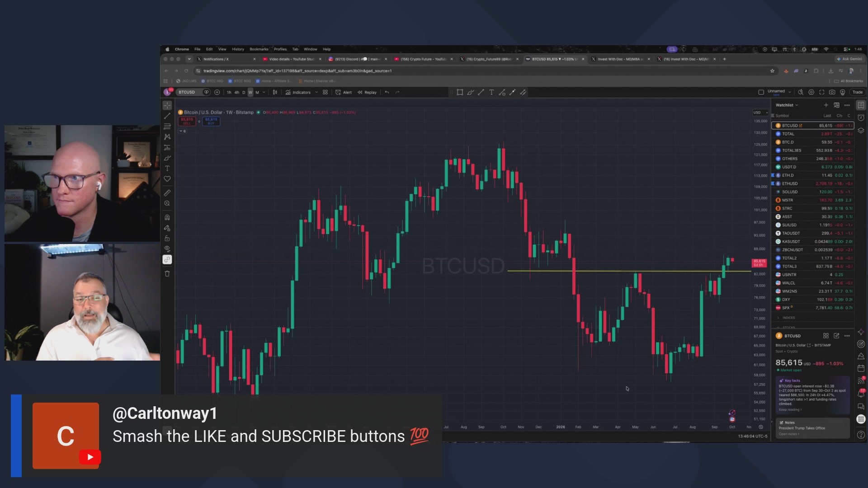Open the Indicators dialog
The image size is (868, 488).
point(298,92)
